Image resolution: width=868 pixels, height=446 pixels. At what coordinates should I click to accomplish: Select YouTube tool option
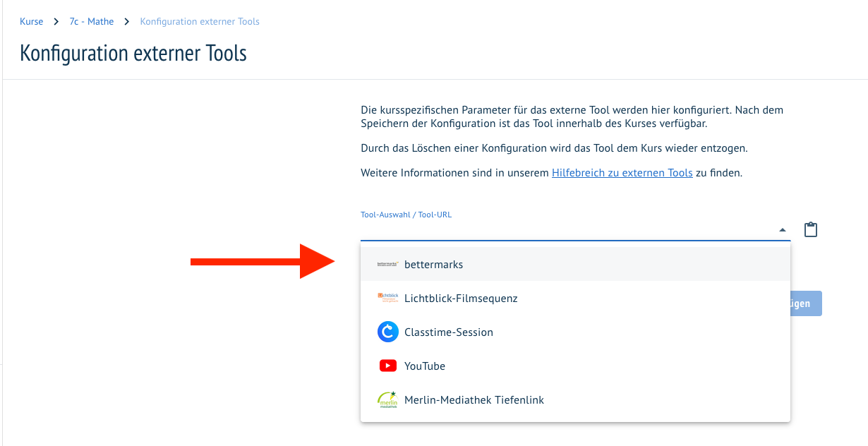(x=576, y=366)
